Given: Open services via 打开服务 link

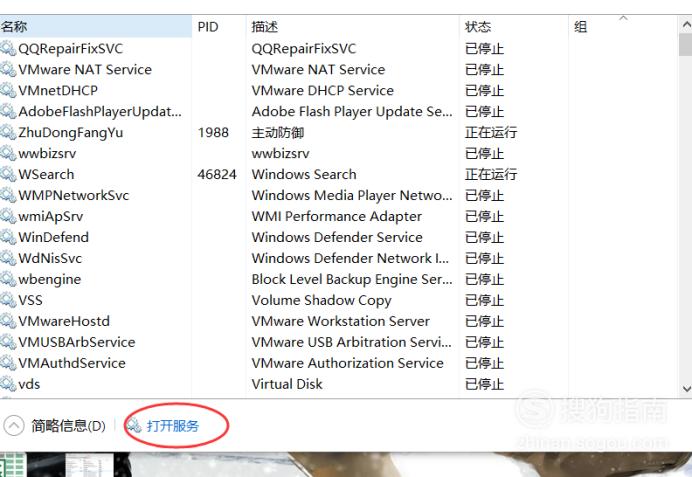Looking at the screenshot, I should pos(173,426).
